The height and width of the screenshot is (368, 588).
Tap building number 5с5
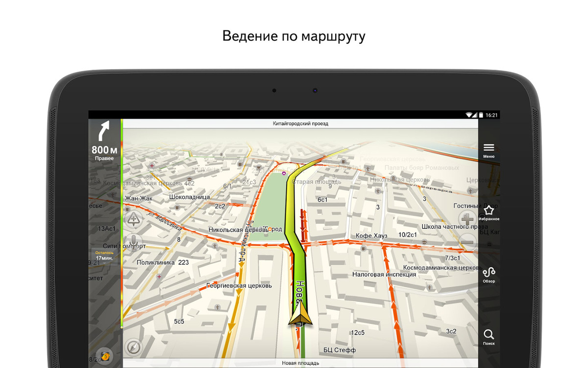tap(179, 321)
